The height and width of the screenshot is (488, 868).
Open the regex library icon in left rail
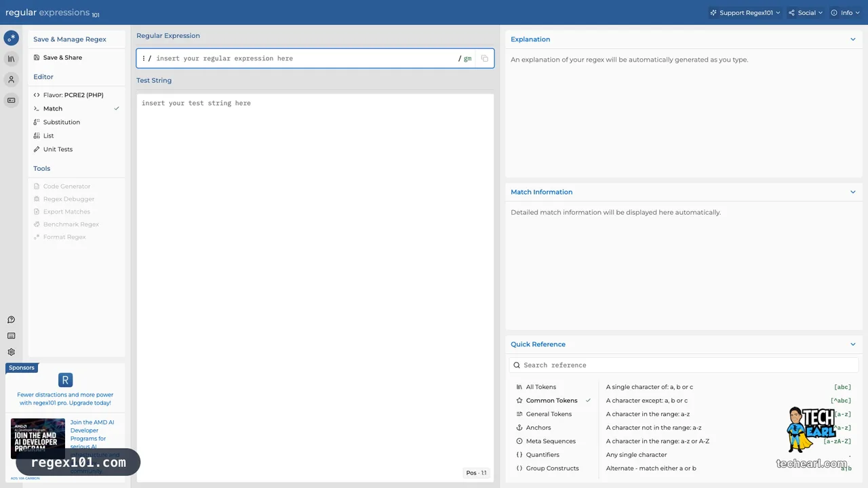[11, 59]
